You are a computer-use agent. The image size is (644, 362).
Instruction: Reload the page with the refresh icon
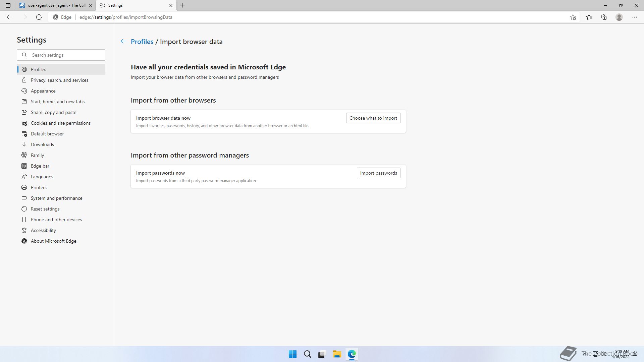click(x=39, y=17)
